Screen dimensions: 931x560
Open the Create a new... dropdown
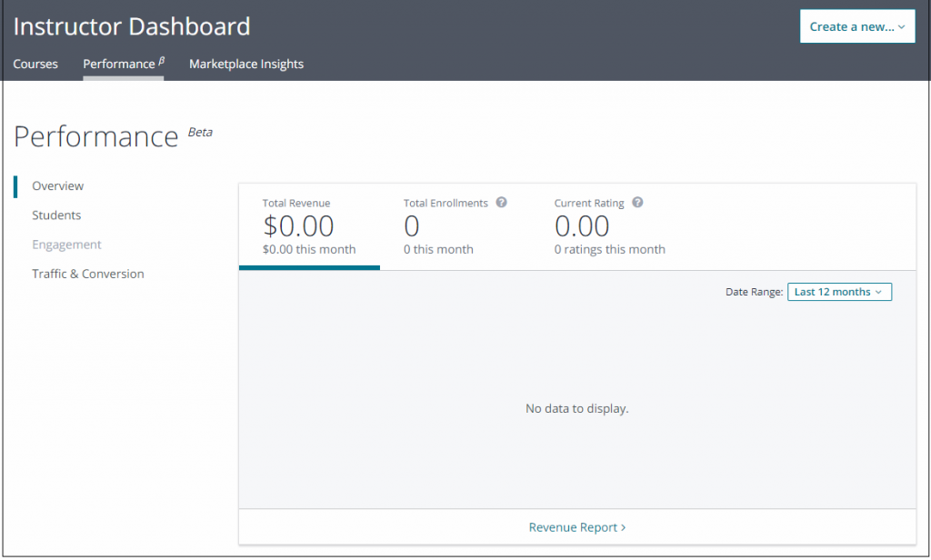pos(856,26)
